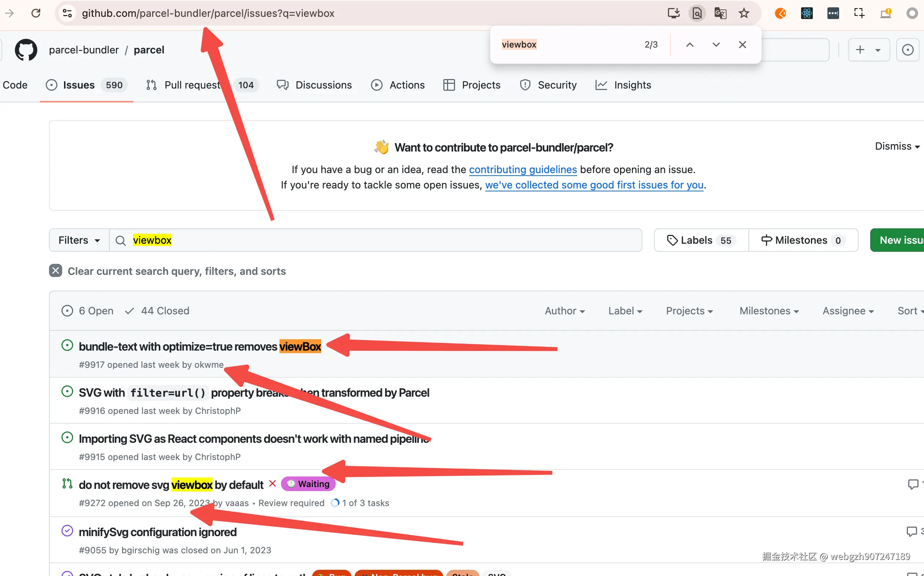Image resolution: width=924 pixels, height=576 pixels.
Task: Open issue about bundle-text removing viewBox
Action: click(x=199, y=347)
